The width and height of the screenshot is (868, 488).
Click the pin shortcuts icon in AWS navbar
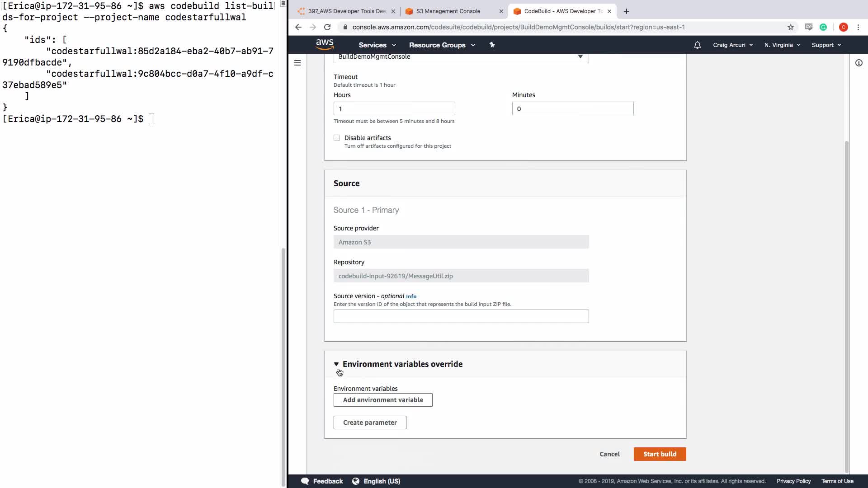pyautogui.click(x=492, y=45)
